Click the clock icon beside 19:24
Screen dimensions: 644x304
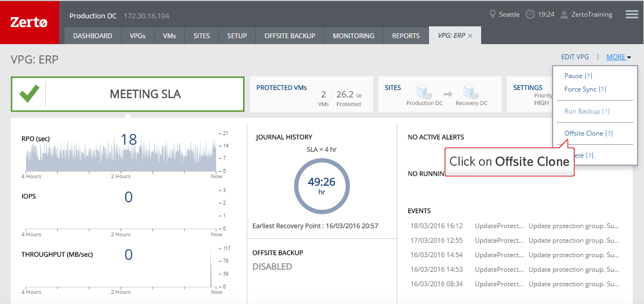(531, 15)
